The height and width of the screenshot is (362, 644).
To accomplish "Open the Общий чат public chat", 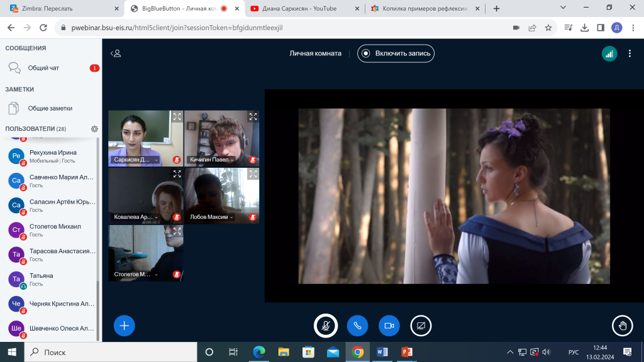I will [51, 68].
